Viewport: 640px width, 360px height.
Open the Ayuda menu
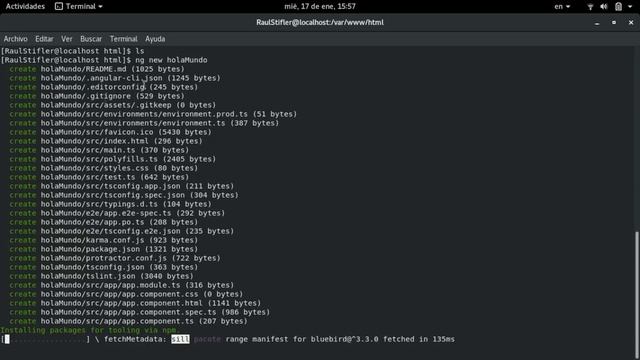[x=155, y=39]
